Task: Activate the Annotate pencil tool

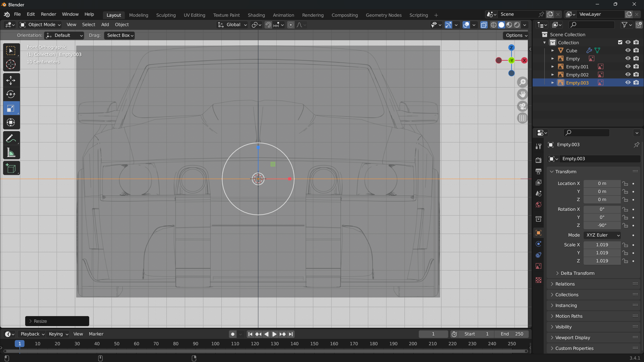Action: (11, 138)
